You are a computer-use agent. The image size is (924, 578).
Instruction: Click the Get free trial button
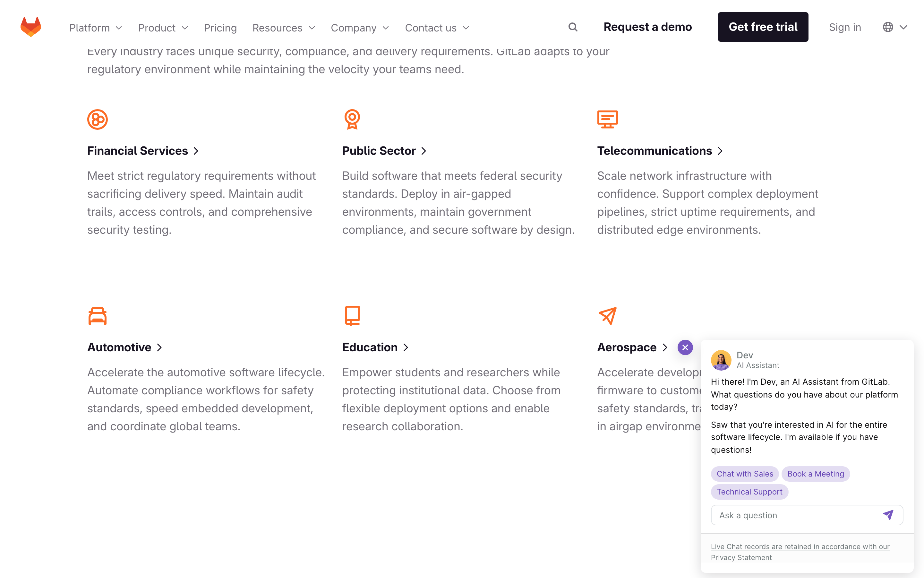point(763,27)
